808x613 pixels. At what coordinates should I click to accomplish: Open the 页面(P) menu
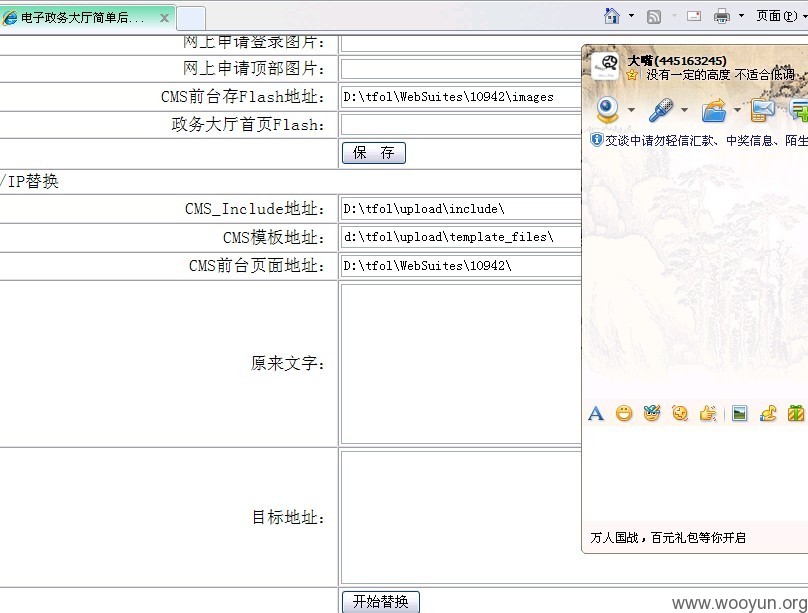(780, 16)
